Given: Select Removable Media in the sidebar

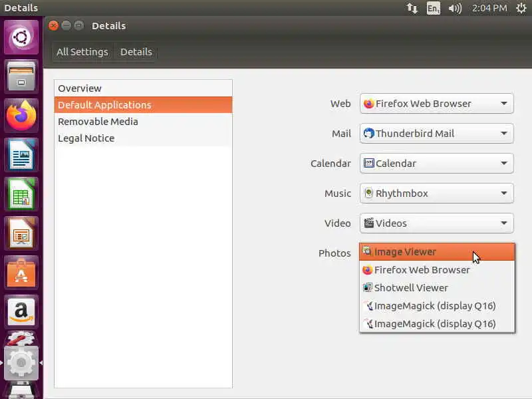Looking at the screenshot, I should [143, 122].
